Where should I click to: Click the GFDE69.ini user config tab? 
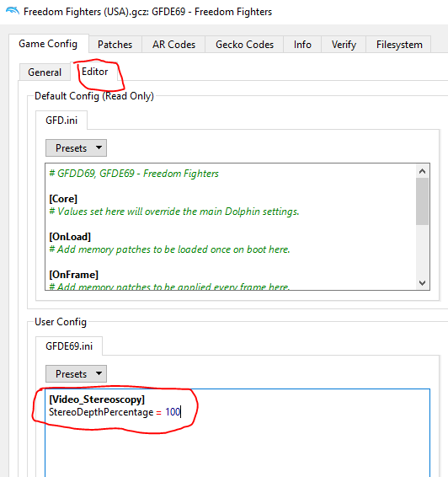tap(69, 346)
